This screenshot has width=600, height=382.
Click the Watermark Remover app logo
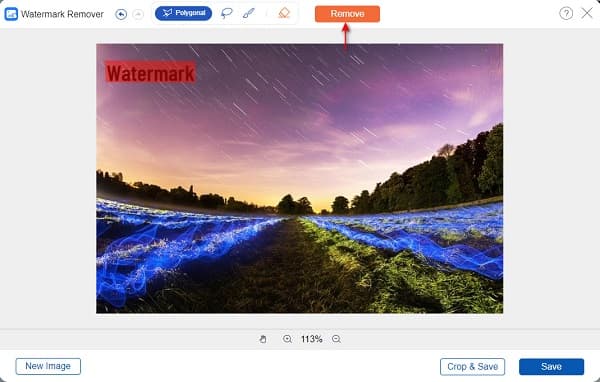[11, 14]
